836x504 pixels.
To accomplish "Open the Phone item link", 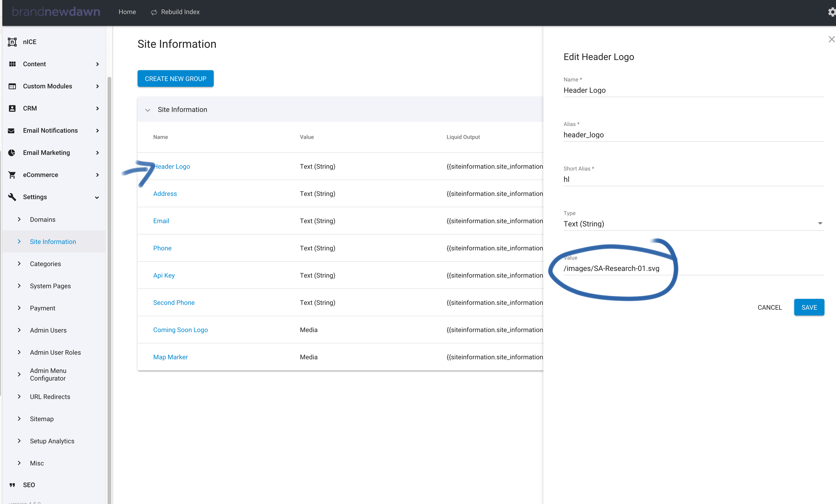I will (x=162, y=248).
